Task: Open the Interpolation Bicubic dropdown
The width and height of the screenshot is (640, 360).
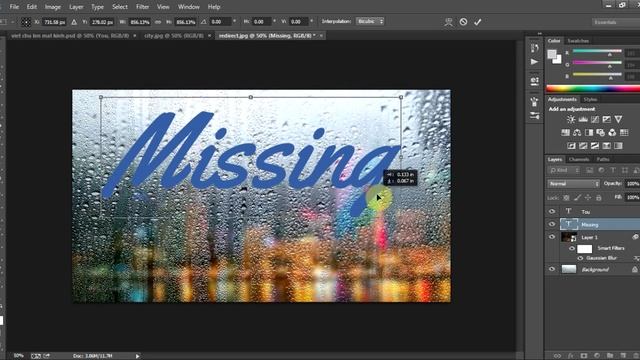Action: click(370, 21)
